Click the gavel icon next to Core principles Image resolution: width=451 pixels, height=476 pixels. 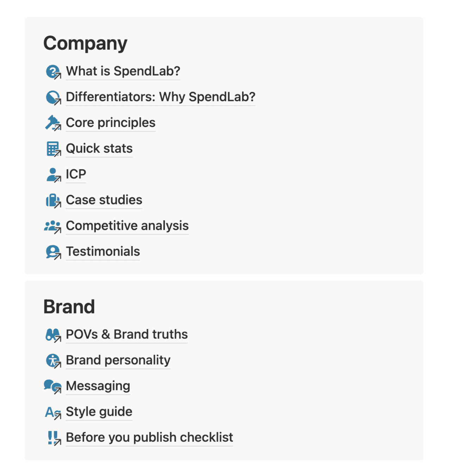coord(53,123)
